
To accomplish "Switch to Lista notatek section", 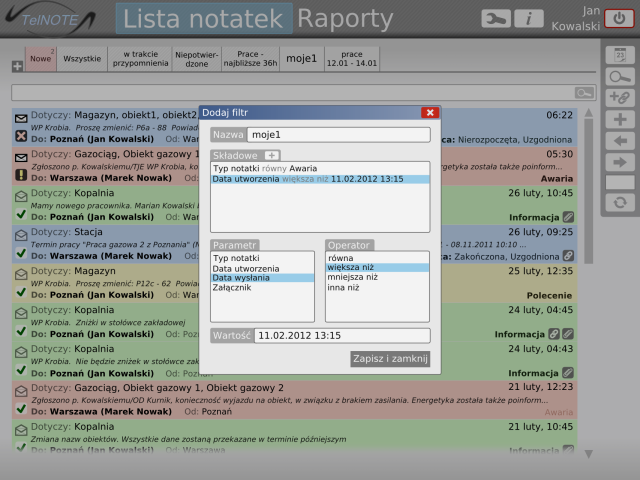I will tap(204, 19).
